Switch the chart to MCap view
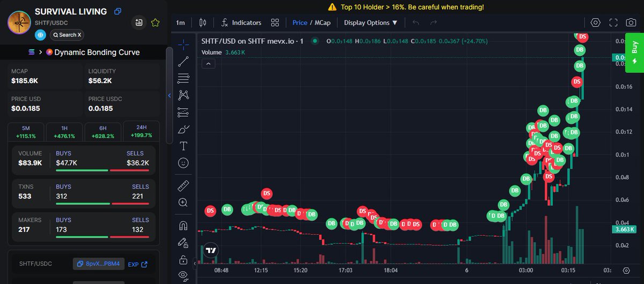 [x=323, y=23]
